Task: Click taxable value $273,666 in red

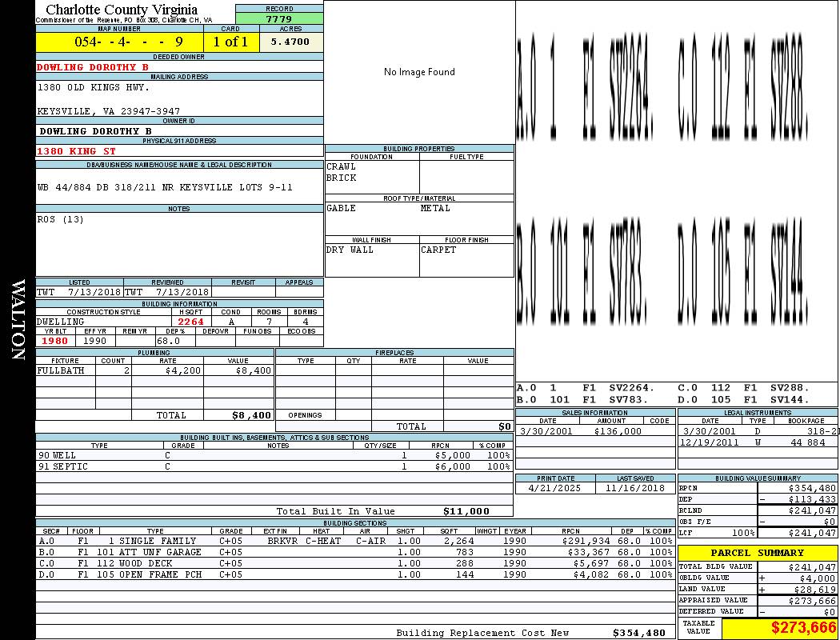Action: (x=803, y=627)
